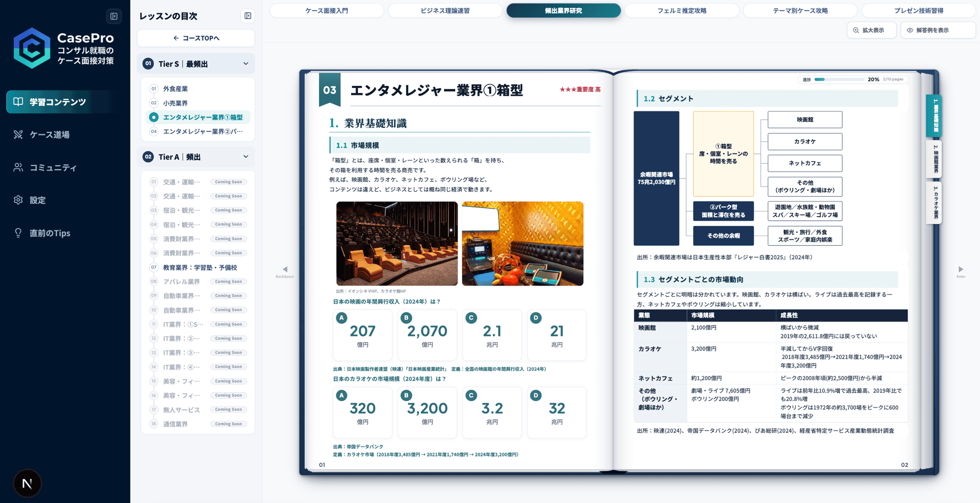Click the karaoke room photo

click(523, 244)
